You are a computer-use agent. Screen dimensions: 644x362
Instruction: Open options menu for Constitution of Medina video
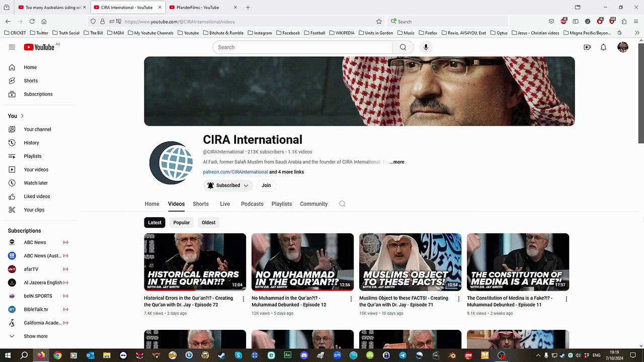(566, 299)
